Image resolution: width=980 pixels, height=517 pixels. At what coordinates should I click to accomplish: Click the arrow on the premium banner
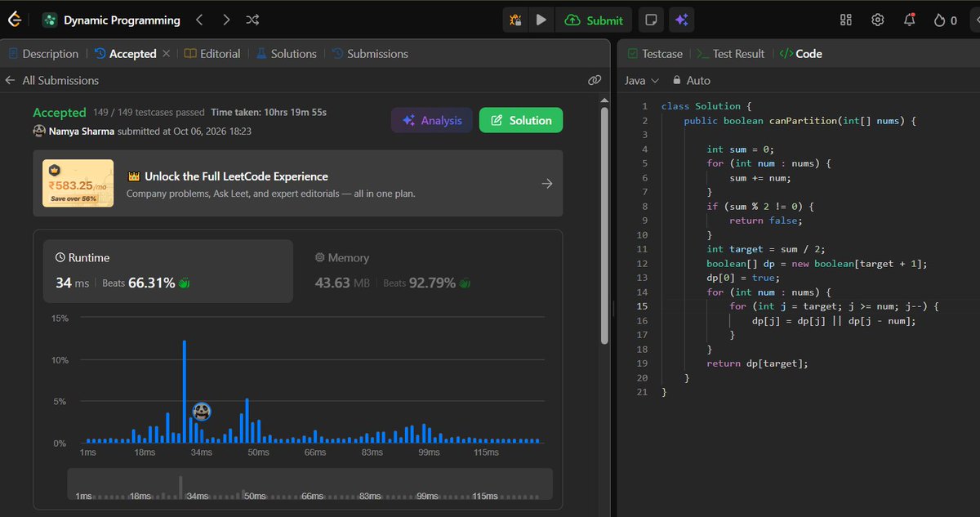tap(547, 184)
